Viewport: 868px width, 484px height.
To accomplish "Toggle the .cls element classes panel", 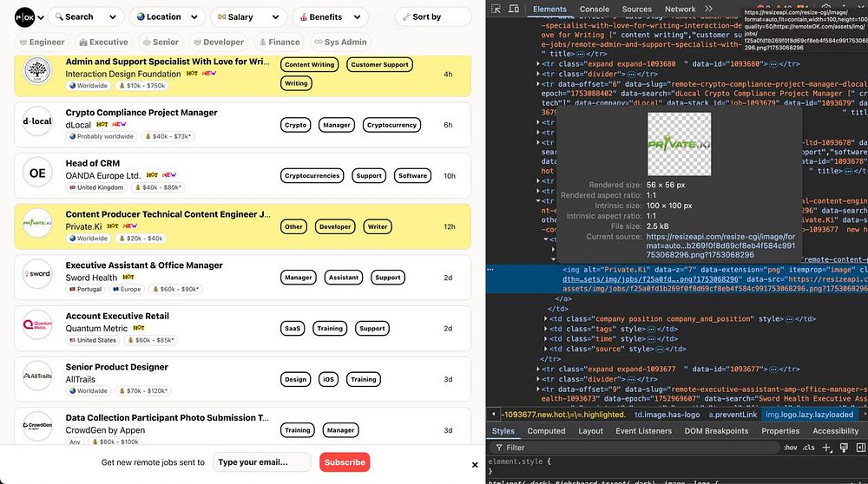I will click(809, 448).
